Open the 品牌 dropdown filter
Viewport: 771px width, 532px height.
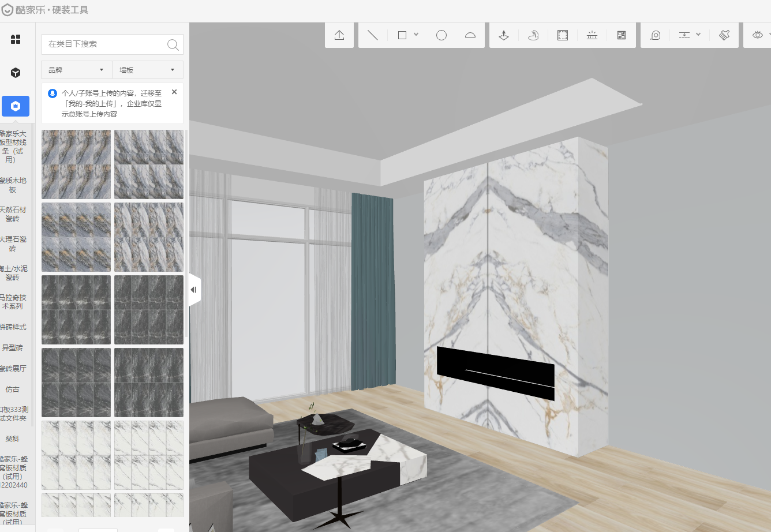point(76,70)
